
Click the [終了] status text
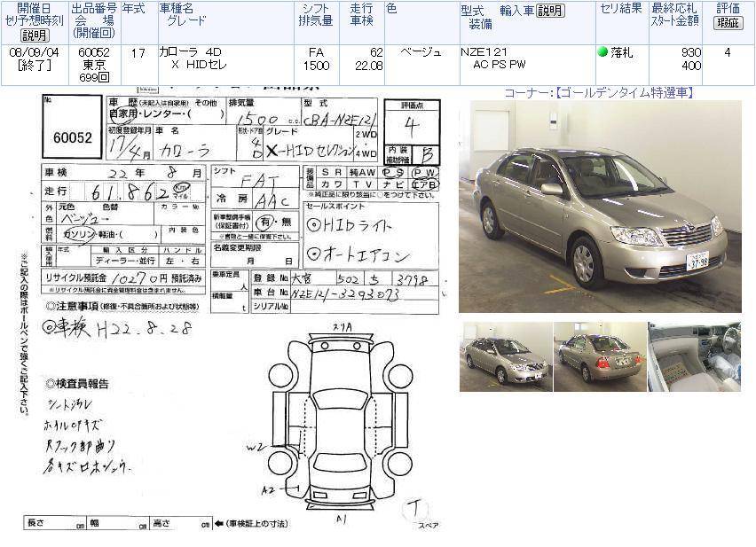coord(35,65)
